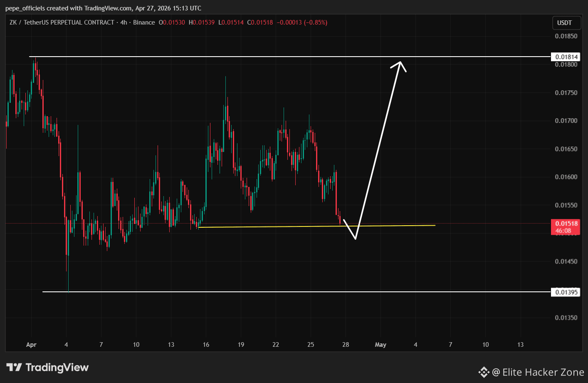Click the 0.01700 price axis label
The height and width of the screenshot is (383, 588).
click(x=566, y=121)
